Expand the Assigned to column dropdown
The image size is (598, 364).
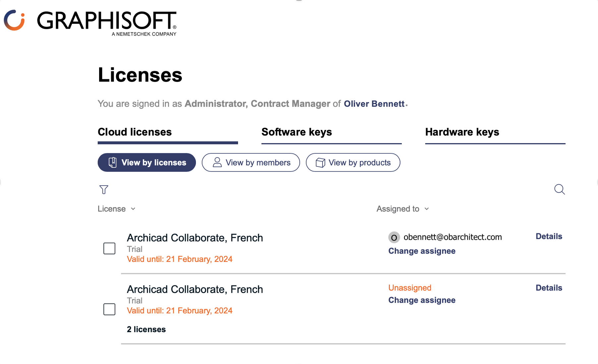point(427,209)
